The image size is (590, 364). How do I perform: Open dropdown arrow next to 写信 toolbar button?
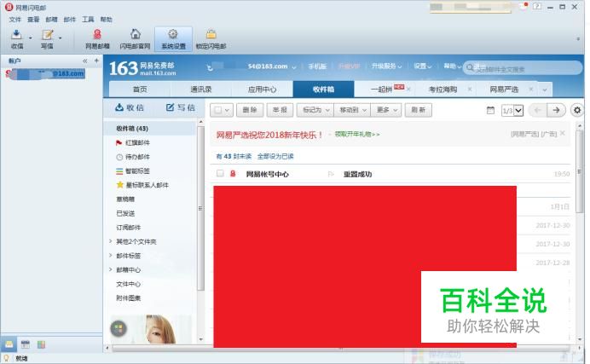(61, 38)
